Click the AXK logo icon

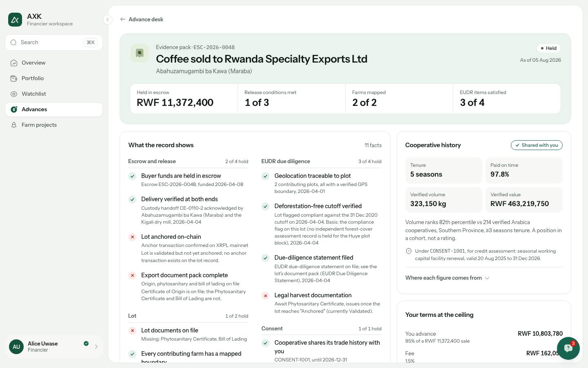15,20
